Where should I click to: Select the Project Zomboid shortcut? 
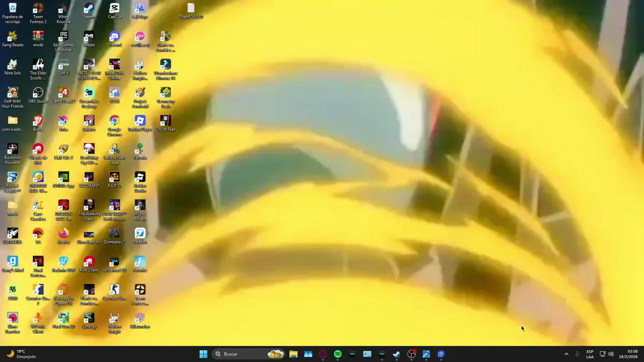[x=140, y=98]
